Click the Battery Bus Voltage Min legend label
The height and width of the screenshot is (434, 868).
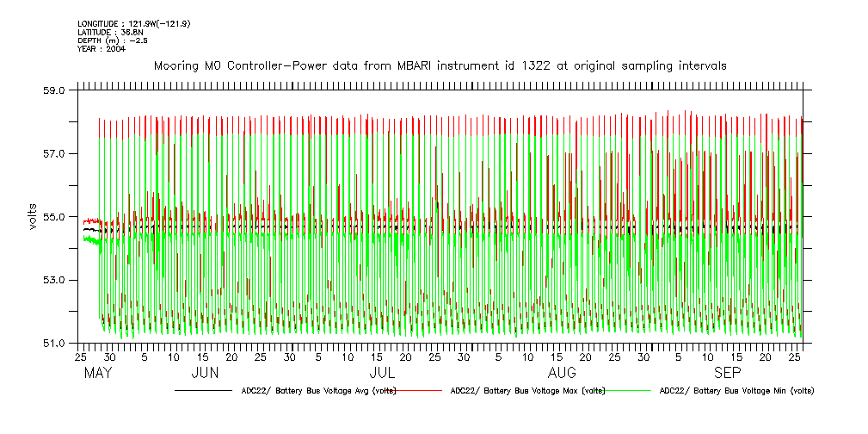[x=736, y=391]
